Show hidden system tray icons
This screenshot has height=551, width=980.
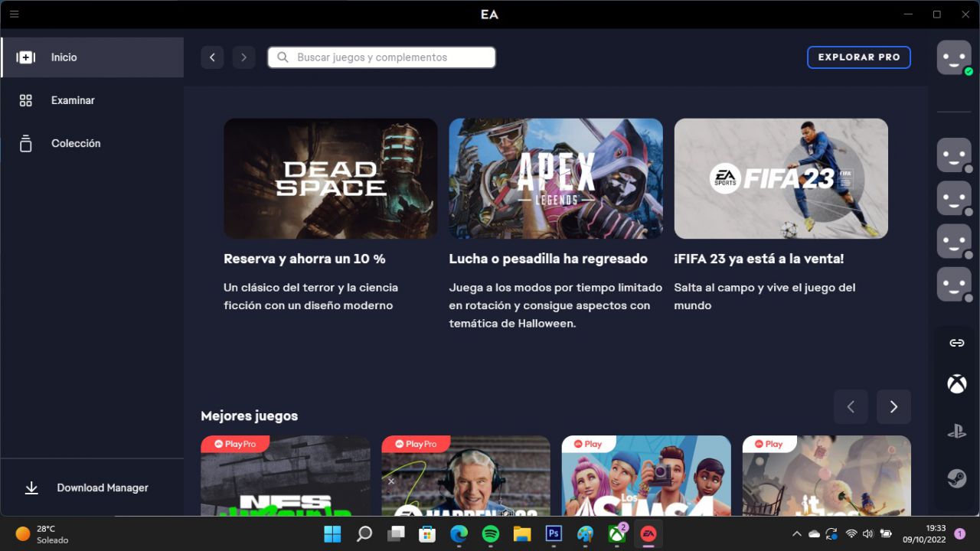pyautogui.click(x=796, y=533)
